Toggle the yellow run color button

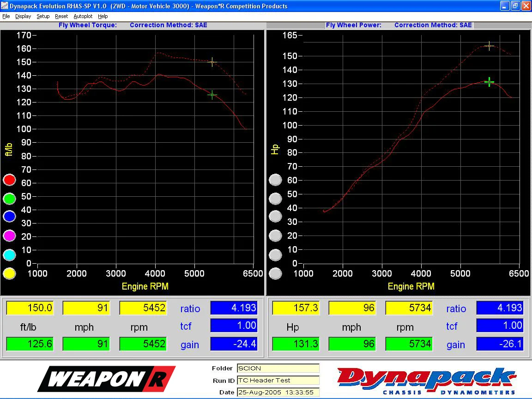9,273
